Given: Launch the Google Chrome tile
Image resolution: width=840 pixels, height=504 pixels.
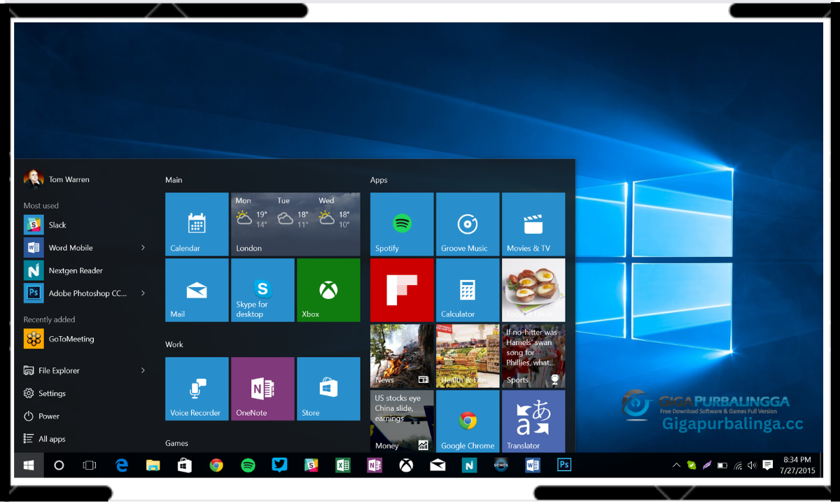Looking at the screenshot, I should 468,421.
